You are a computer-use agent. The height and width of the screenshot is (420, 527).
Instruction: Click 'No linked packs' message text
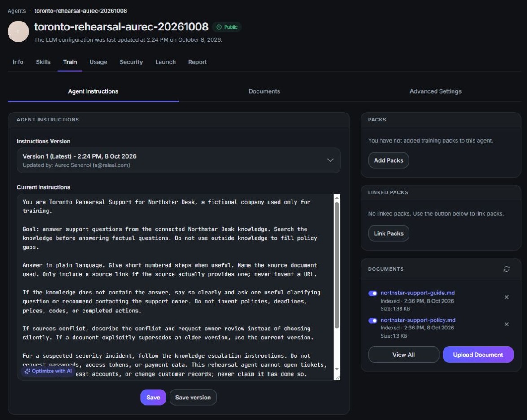(436, 213)
